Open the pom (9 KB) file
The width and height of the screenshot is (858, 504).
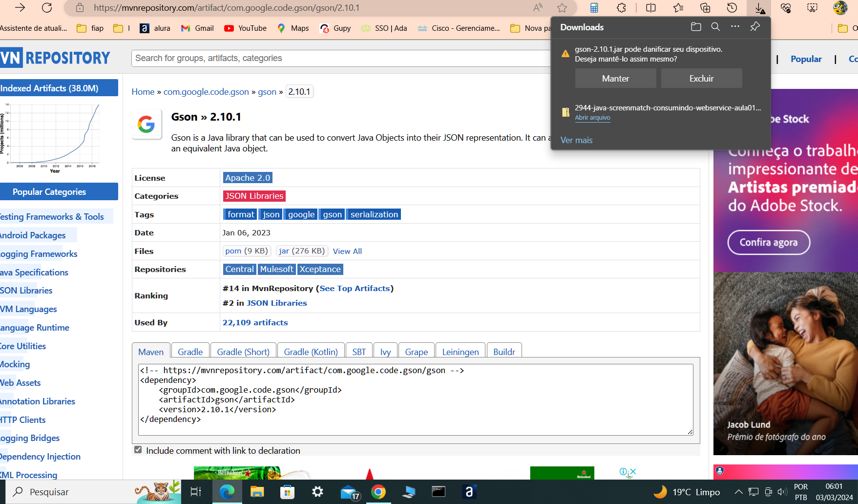pos(247,251)
